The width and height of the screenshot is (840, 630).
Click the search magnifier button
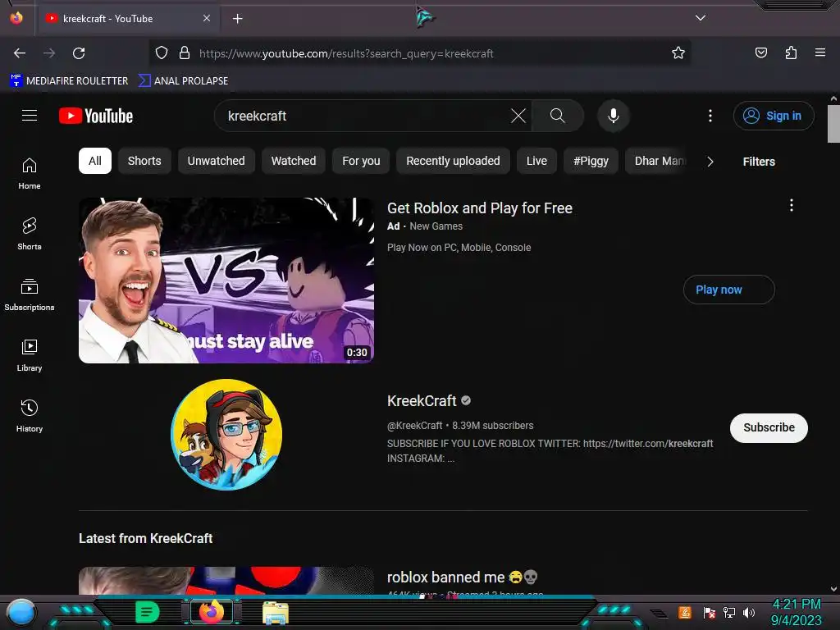point(557,116)
